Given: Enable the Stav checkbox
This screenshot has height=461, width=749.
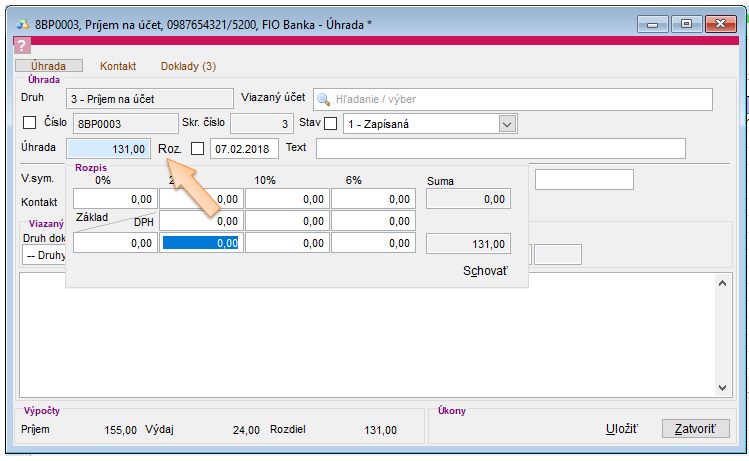Looking at the screenshot, I should [x=331, y=123].
